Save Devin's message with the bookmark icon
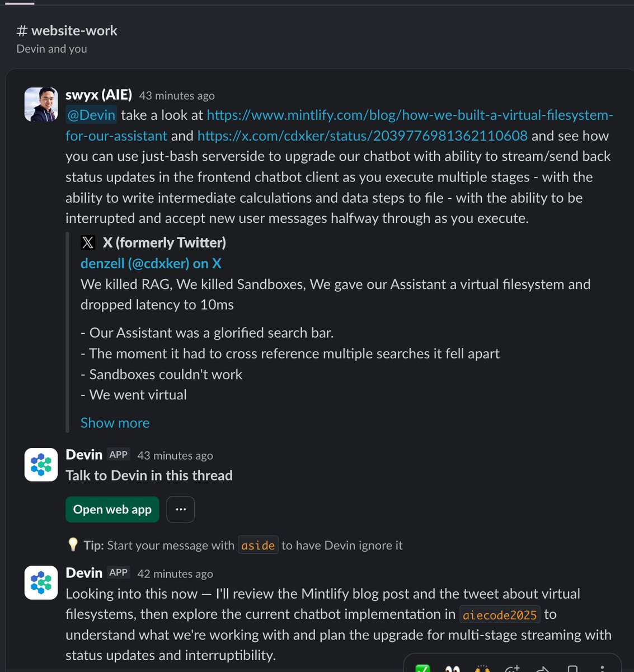 pyautogui.click(x=571, y=668)
